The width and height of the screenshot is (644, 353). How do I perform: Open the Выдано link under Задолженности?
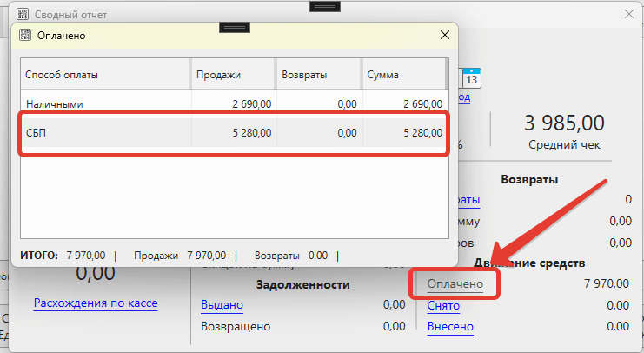(x=222, y=305)
